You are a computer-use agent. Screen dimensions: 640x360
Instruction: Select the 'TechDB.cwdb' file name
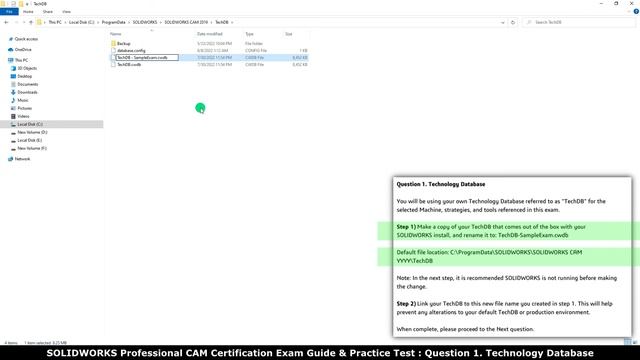pos(129,64)
